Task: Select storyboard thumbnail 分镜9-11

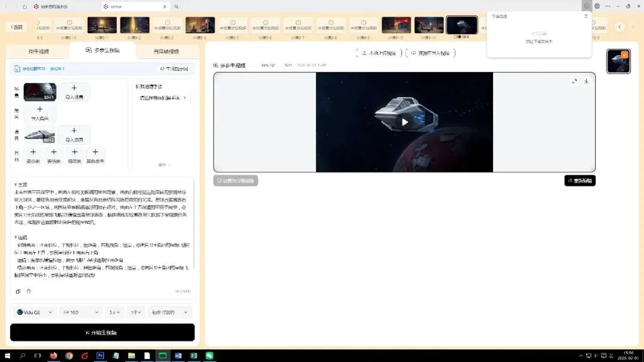Action: (x=429, y=25)
